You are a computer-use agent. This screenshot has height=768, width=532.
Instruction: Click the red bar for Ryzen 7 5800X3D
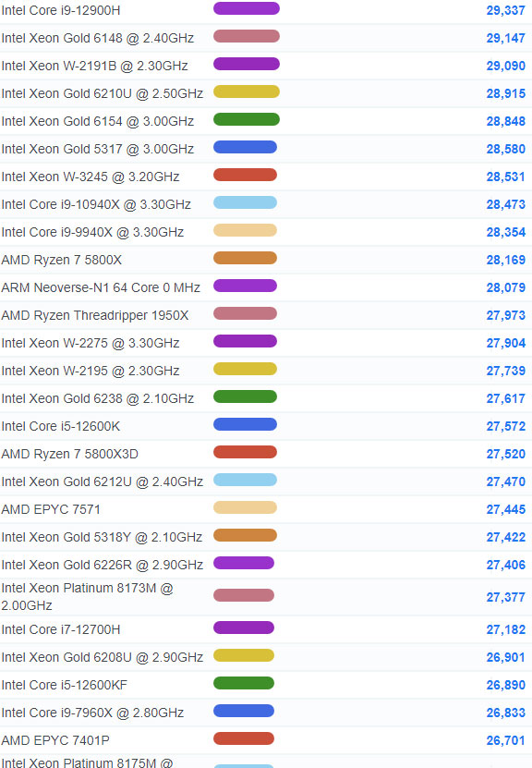coord(245,452)
